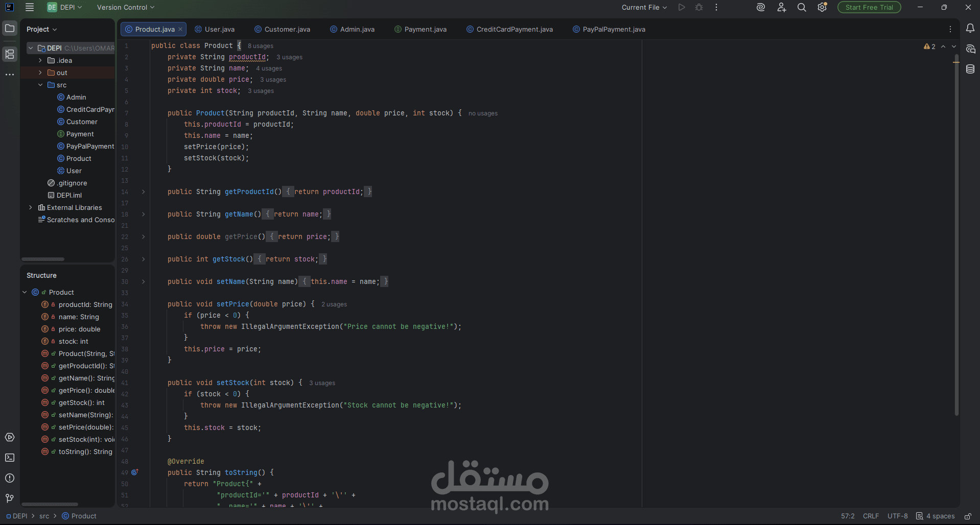The width and height of the screenshot is (980, 525).
Task: Open the Current File run configuration dropdown
Action: click(x=644, y=7)
